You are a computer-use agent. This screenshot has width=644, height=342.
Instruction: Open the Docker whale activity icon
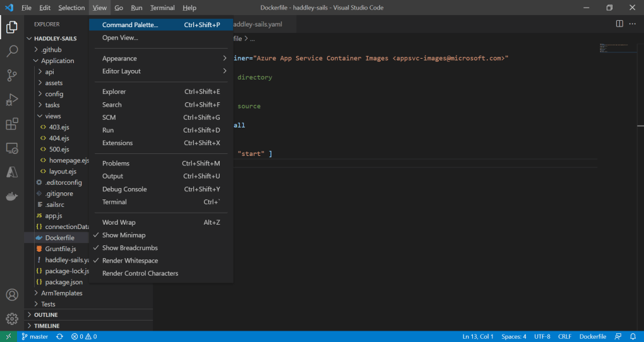[x=11, y=196]
